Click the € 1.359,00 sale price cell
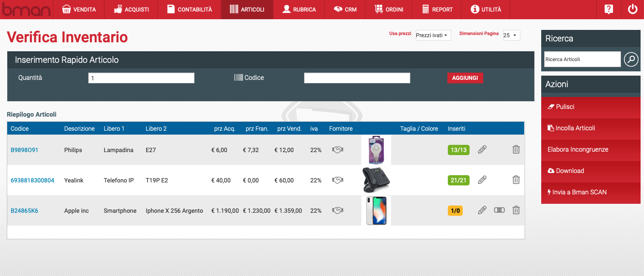Image resolution: width=644 pixels, height=276 pixels. pos(288,211)
